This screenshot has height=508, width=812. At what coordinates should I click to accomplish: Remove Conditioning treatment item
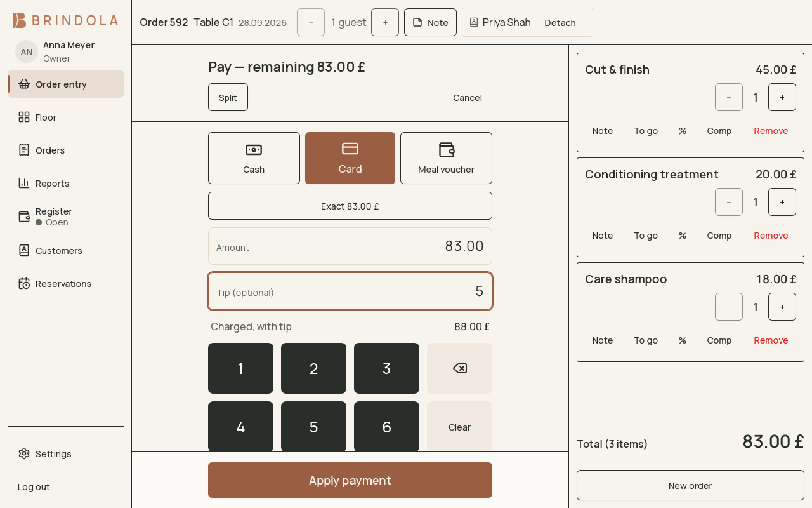(771, 236)
